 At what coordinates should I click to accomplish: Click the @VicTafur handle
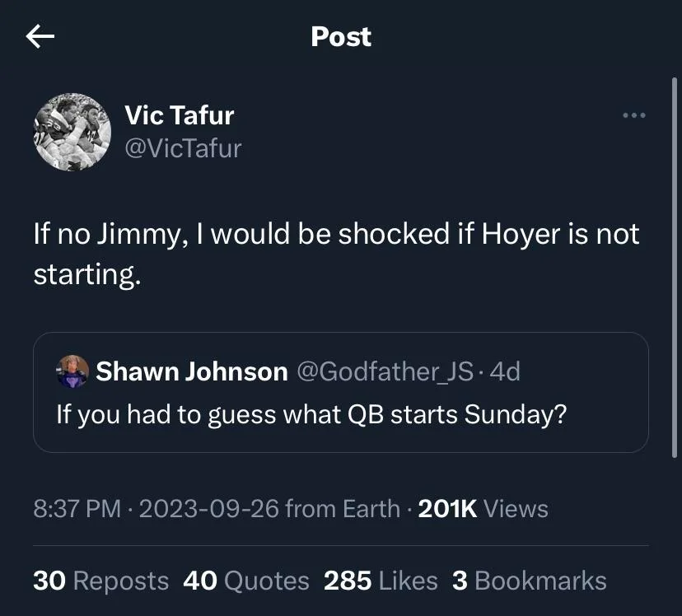(181, 148)
